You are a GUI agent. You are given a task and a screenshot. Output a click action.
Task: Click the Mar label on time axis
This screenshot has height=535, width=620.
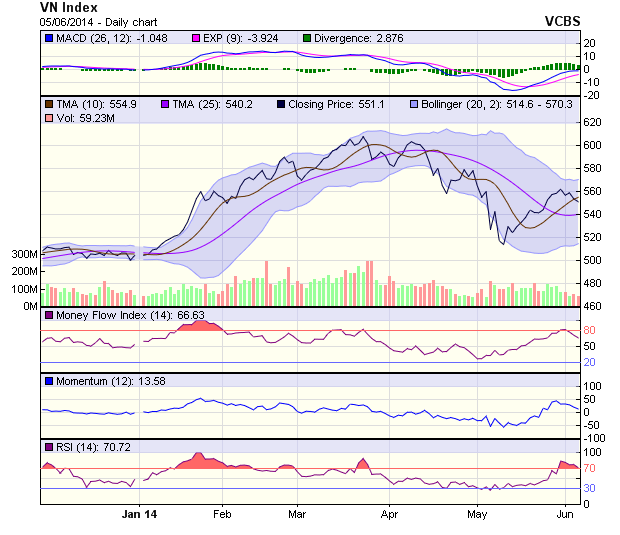tap(296, 514)
